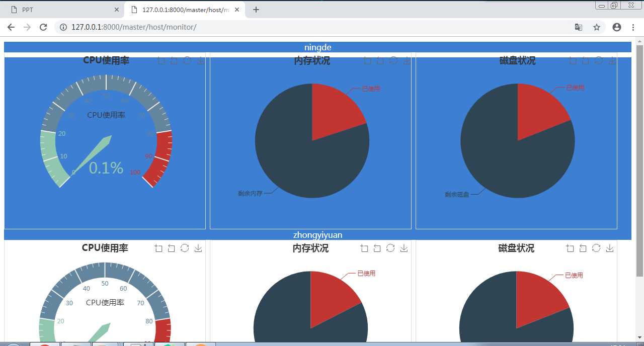This screenshot has width=644, height=346.
Task: Bookmark this page with the star icon
Action: pyautogui.click(x=597, y=27)
